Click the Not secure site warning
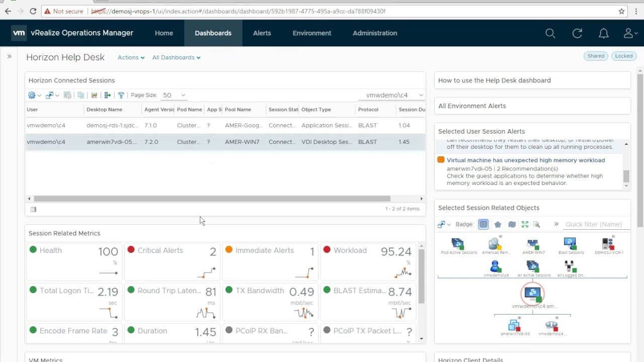Screen dimensions: 644x362 tap(64, 11)
